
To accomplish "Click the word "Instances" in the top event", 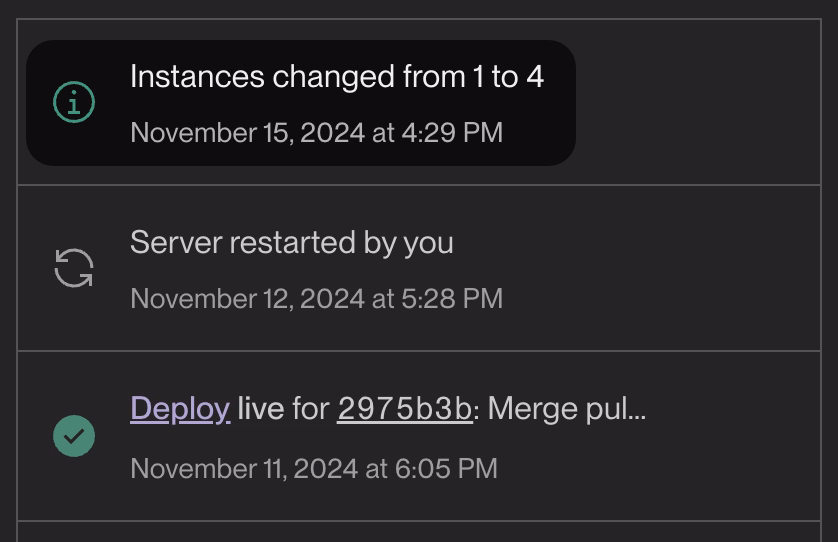I will [196, 77].
